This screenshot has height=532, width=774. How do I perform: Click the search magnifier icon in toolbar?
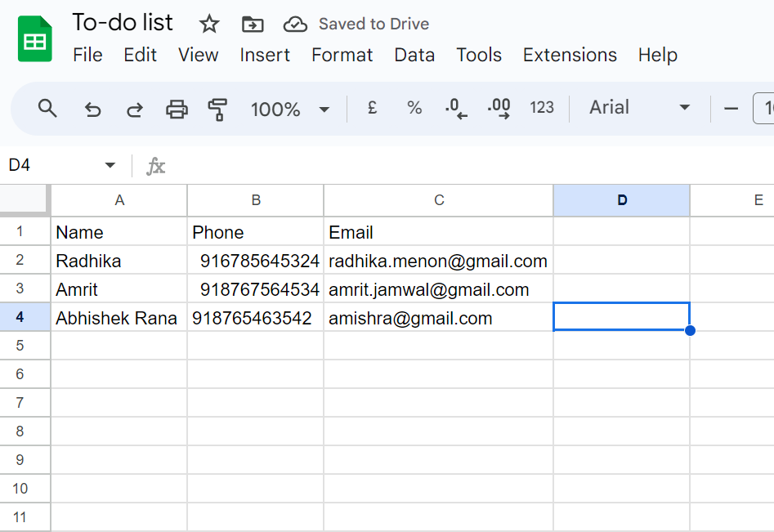coord(48,108)
